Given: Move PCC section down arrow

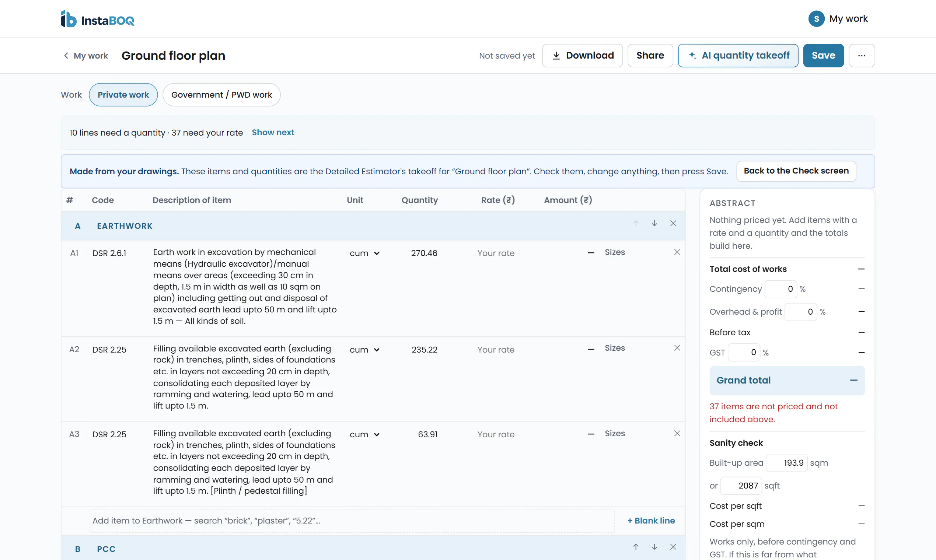Looking at the screenshot, I should coord(654,547).
